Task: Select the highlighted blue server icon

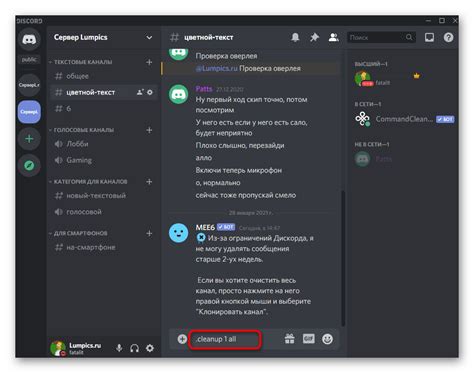Action: click(x=29, y=112)
